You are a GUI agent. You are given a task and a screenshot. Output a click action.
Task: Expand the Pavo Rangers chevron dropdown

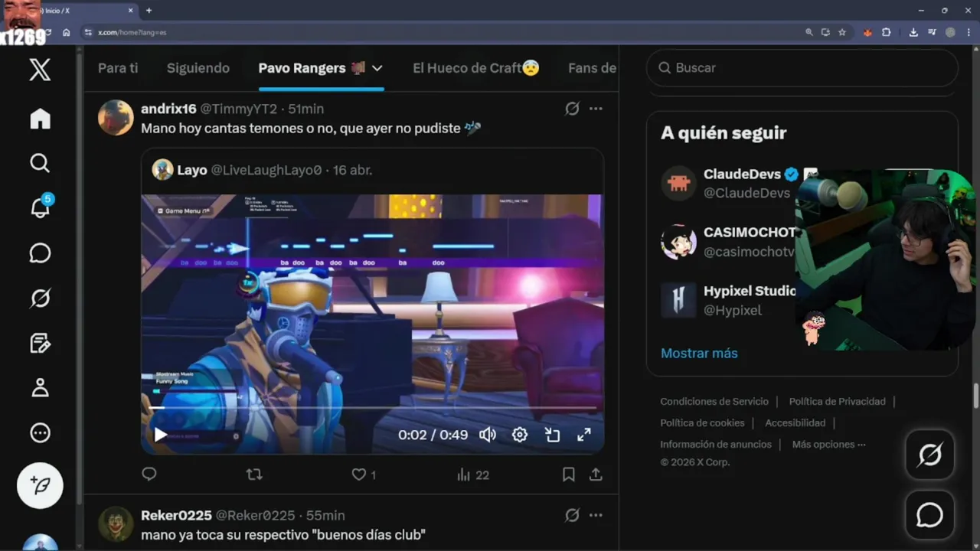pos(377,68)
